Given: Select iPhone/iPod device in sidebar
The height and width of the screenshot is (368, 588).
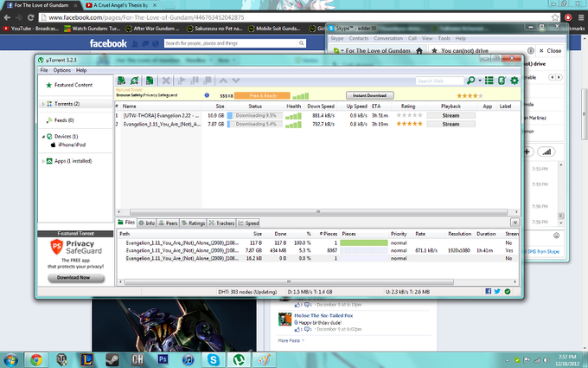Looking at the screenshot, I should (72, 145).
